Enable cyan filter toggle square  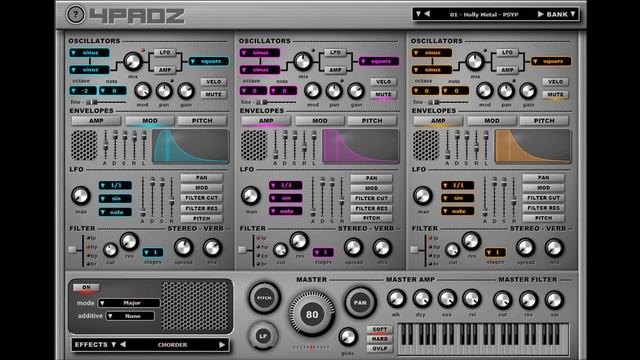72,249
